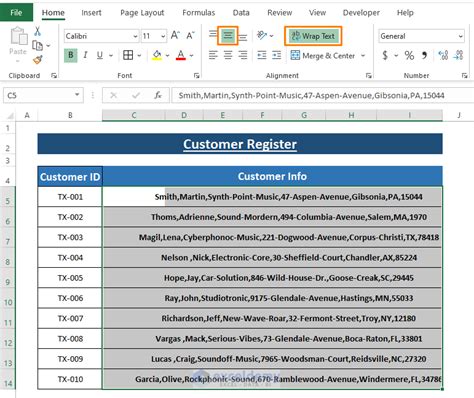Toggle Wrap Text
The image size is (474, 398).
[x=313, y=36]
